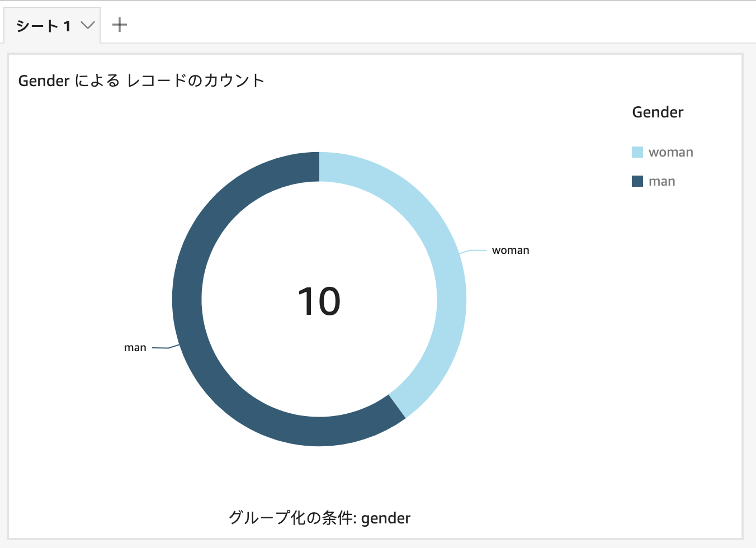The height and width of the screenshot is (548, 756).
Task: Click the chart title Gender による レコードのカウント
Action: [141, 81]
